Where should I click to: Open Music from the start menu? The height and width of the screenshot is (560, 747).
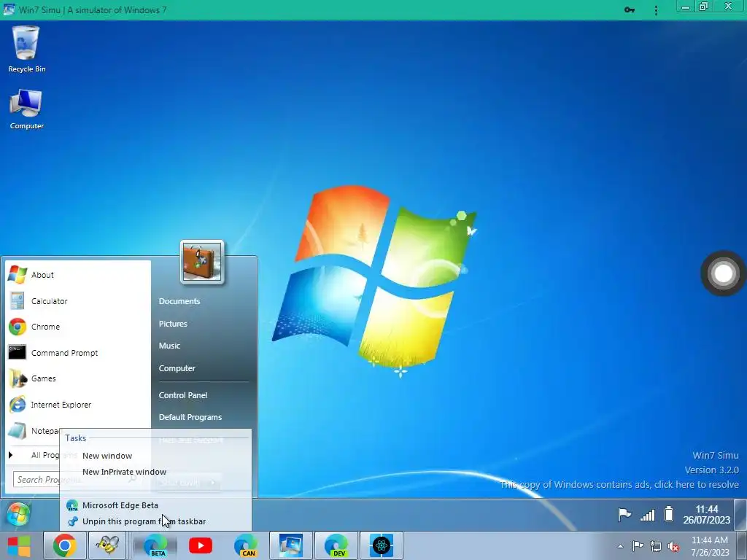(169, 346)
